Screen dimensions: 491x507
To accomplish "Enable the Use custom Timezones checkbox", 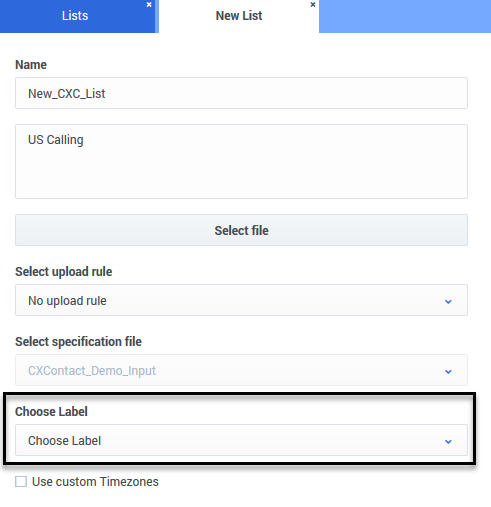I will click(x=21, y=482).
